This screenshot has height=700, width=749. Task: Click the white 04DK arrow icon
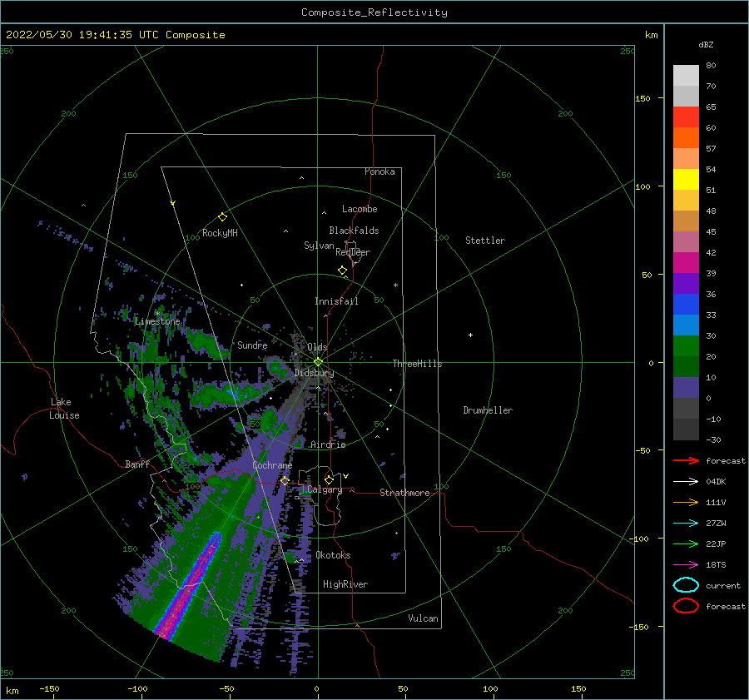(686, 482)
